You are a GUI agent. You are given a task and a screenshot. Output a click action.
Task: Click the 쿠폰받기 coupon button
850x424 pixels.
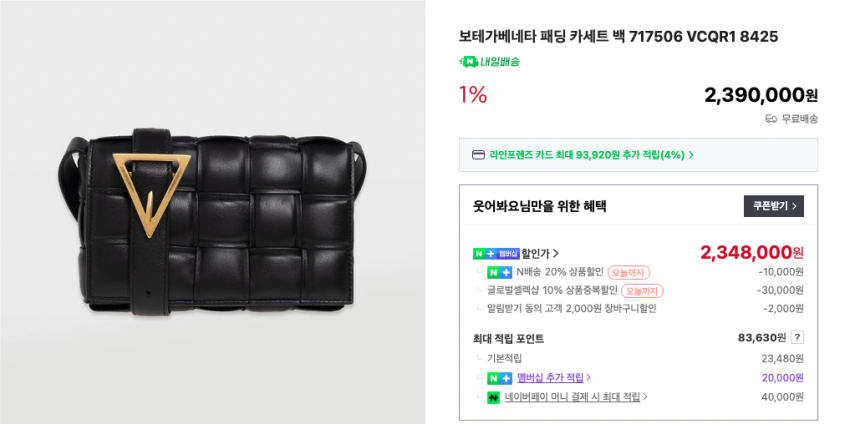point(773,206)
